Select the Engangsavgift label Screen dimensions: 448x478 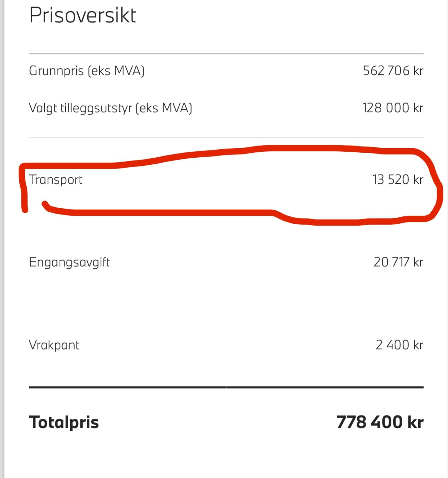pyautogui.click(x=69, y=262)
